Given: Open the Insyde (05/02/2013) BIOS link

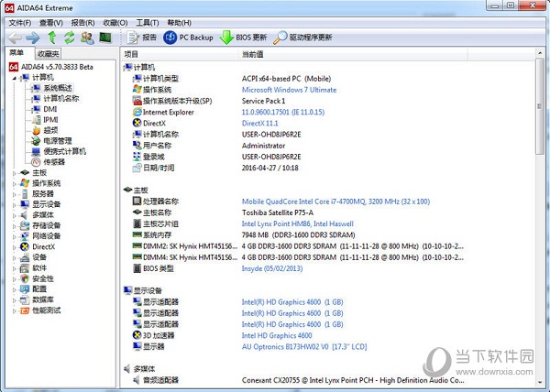Looking at the screenshot, I should point(272,268).
